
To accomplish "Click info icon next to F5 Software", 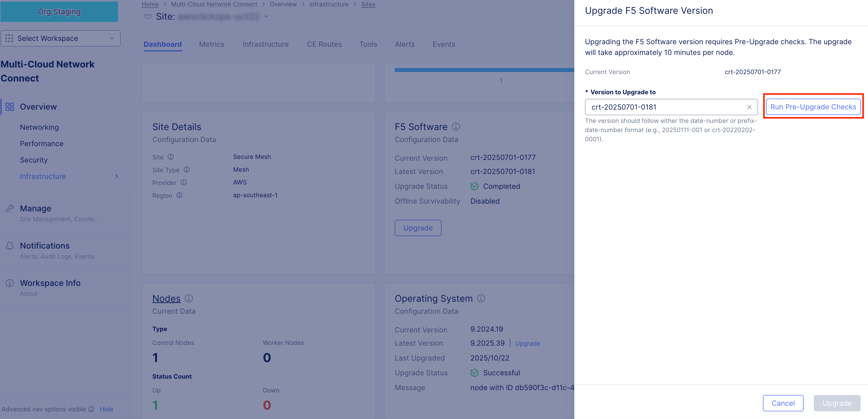I will (x=456, y=127).
